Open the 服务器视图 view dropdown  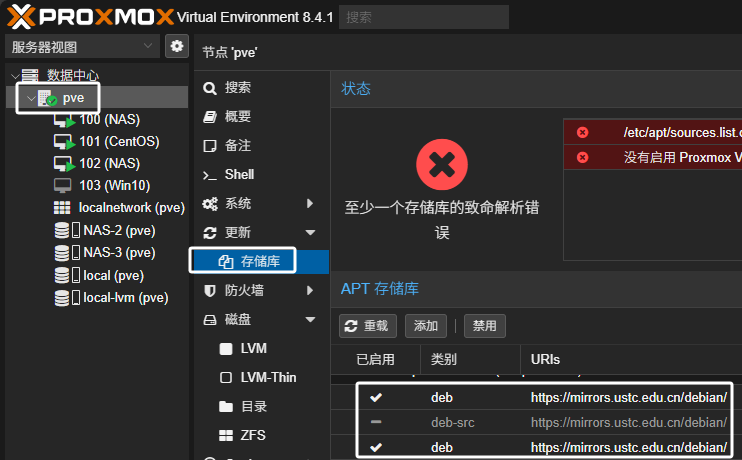point(82,46)
